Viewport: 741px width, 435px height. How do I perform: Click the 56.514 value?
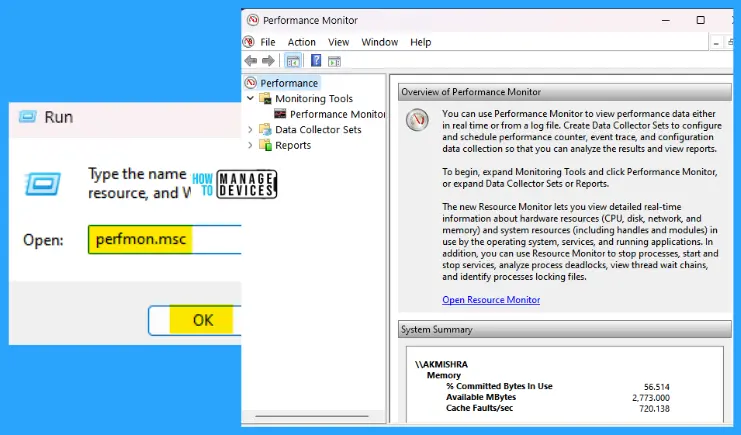click(656, 387)
